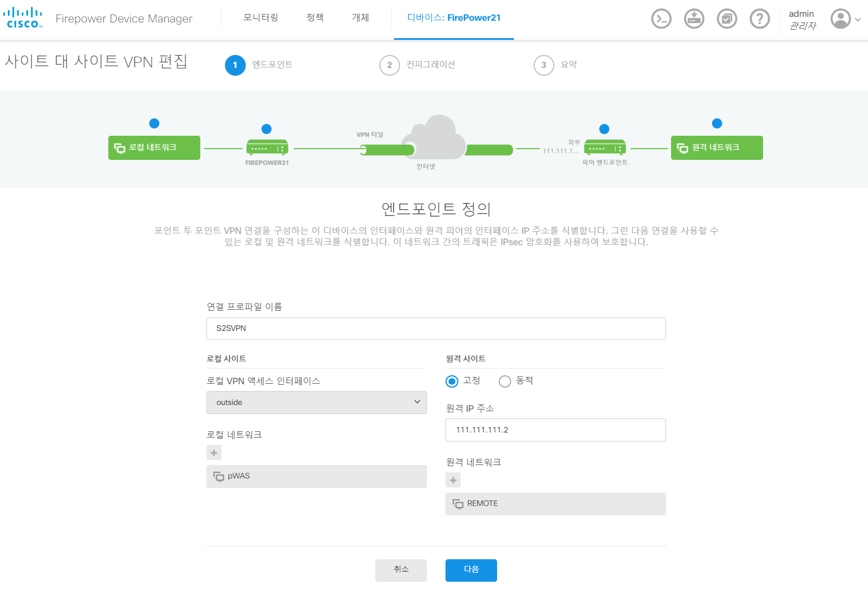Click blue dot above 로컬 네트워크

(154, 123)
